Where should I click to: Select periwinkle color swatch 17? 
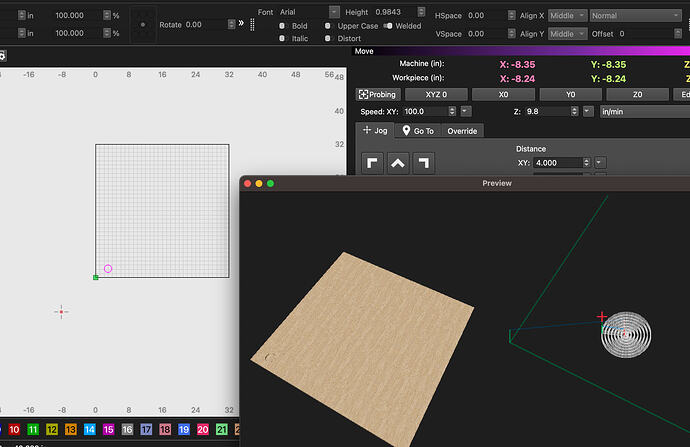click(147, 429)
